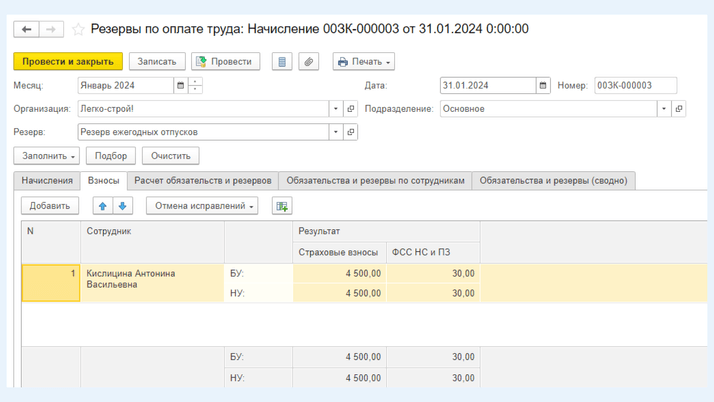Open attached files paperclip icon
This screenshot has height=402, width=714.
(308, 61)
